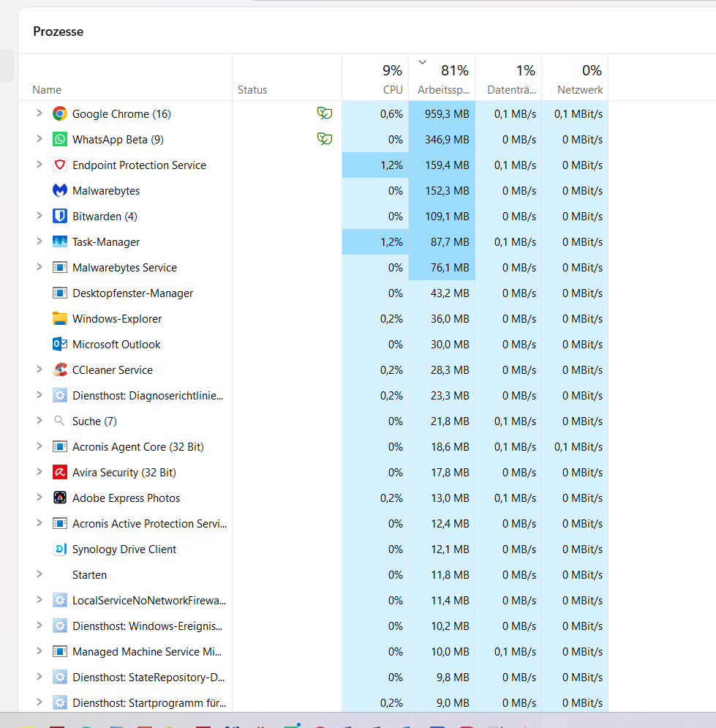Click WhatsApp Beta efficiency mode leaf icon

tap(325, 138)
